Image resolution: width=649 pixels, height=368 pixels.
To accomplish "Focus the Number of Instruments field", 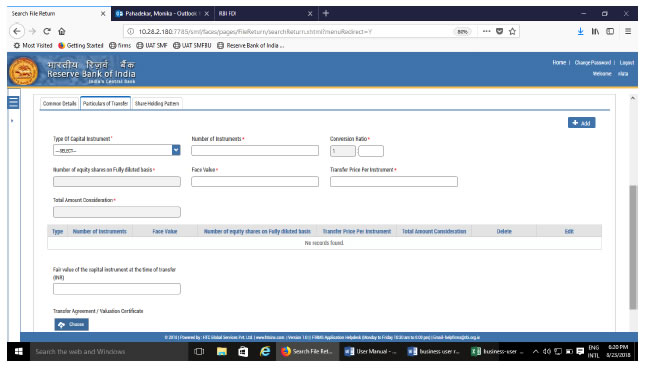I will 255,151.
